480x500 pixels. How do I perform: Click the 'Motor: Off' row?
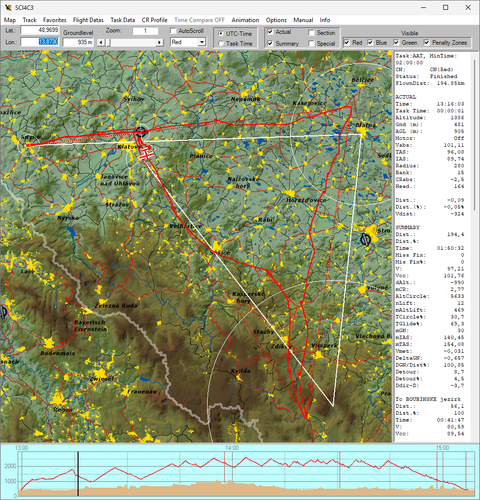[x=430, y=138]
